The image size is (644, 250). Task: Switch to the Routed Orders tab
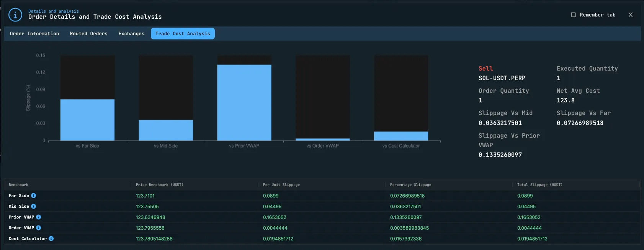(x=88, y=34)
